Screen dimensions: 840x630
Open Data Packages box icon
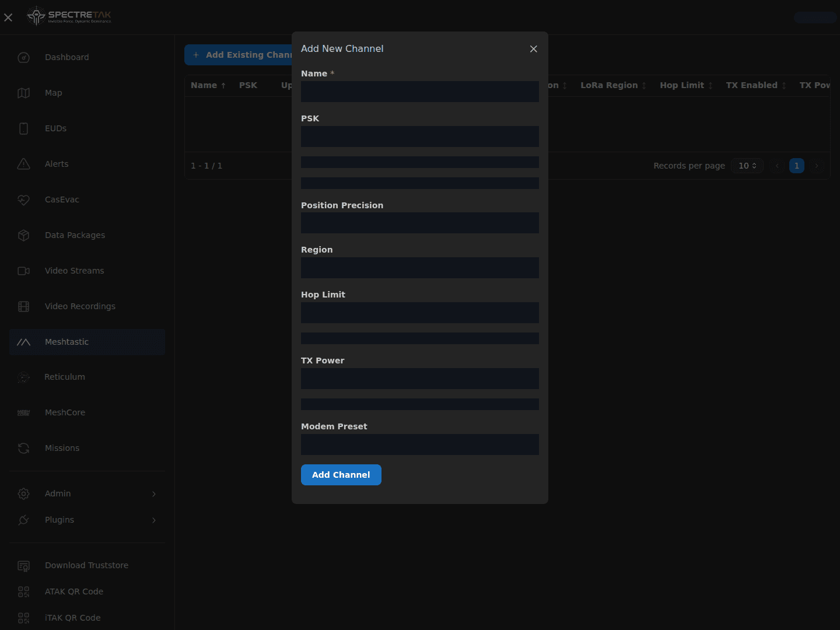[24, 235]
